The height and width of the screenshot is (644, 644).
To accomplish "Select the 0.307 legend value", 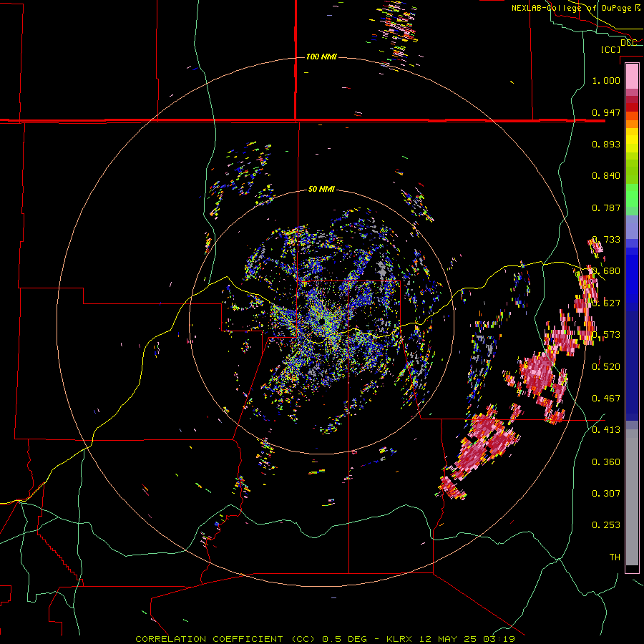I will tap(606, 493).
